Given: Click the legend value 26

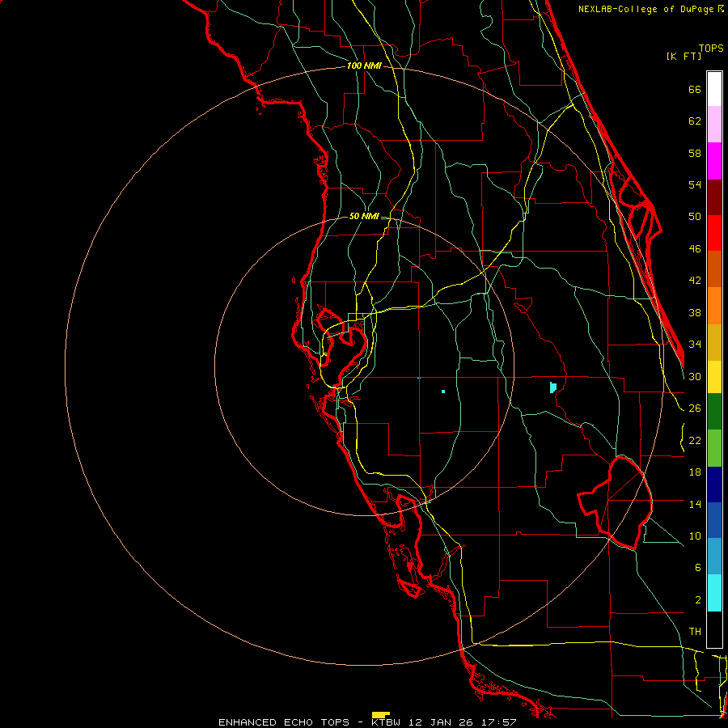Looking at the screenshot, I should (x=695, y=408).
